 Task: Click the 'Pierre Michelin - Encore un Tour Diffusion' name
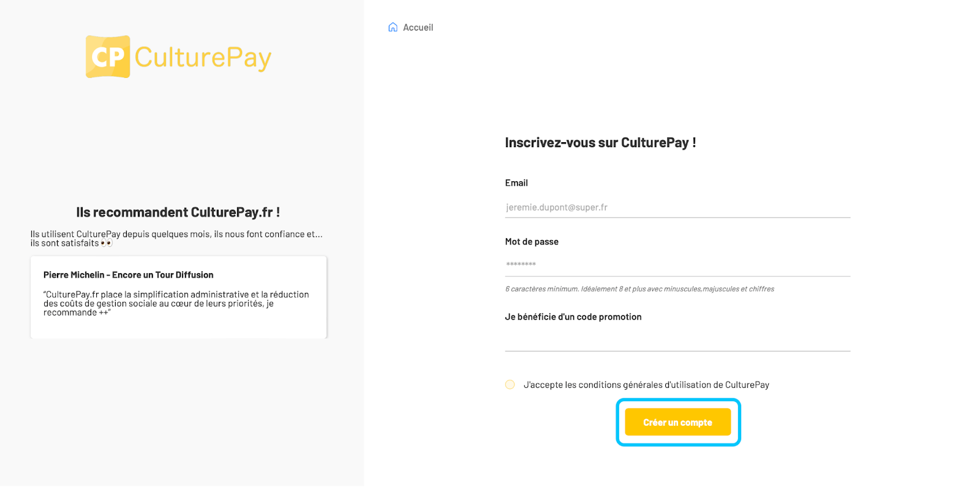[129, 275]
